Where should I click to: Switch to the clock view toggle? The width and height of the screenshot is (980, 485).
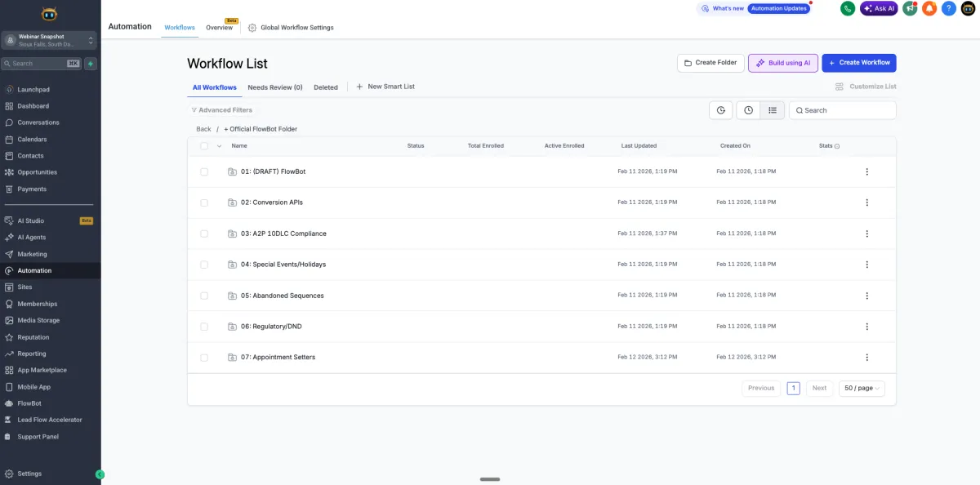coord(748,110)
